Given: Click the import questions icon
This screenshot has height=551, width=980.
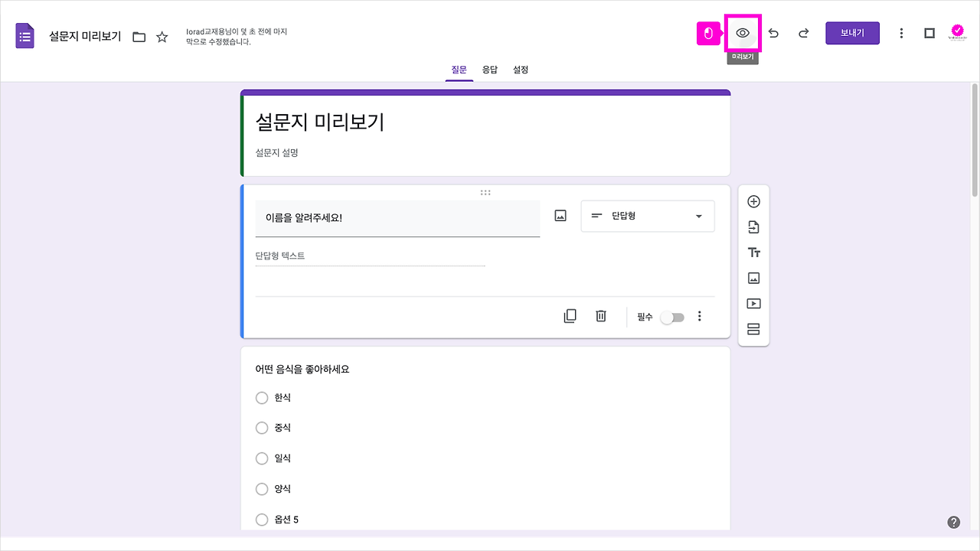Looking at the screenshot, I should [x=753, y=227].
